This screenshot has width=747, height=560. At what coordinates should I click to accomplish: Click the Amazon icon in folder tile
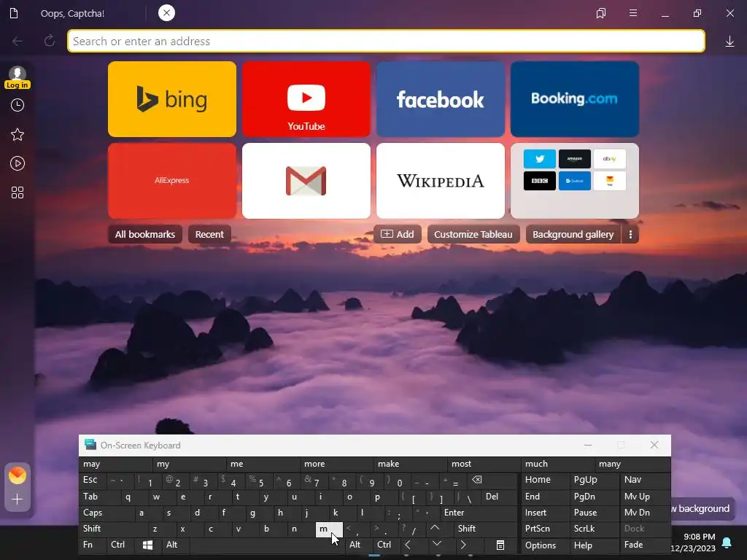click(x=575, y=159)
